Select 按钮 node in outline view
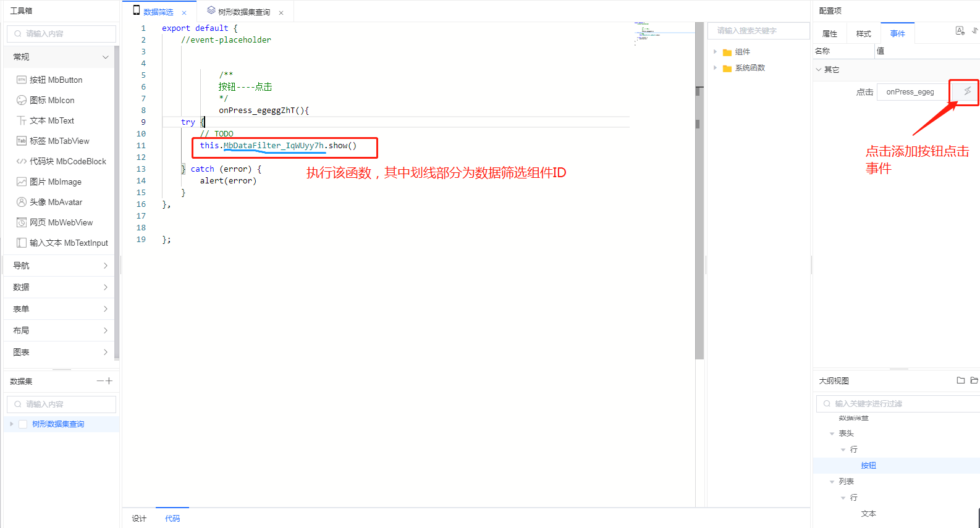The height and width of the screenshot is (528, 980). coord(868,466)
